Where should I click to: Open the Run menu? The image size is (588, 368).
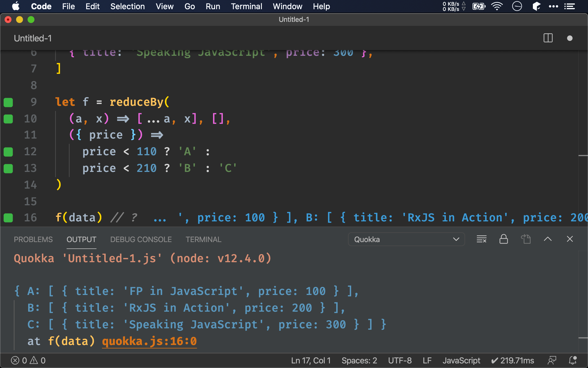(213, 6)
